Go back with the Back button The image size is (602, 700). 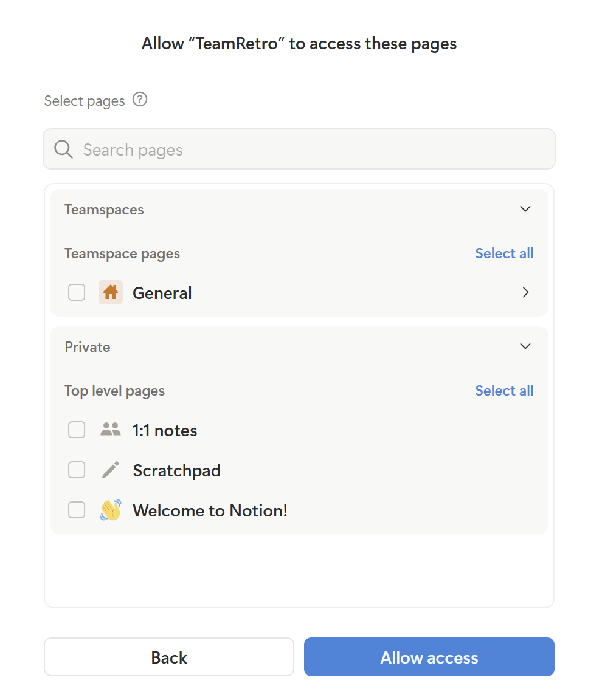pyautogui.click(x=169, y=657)
